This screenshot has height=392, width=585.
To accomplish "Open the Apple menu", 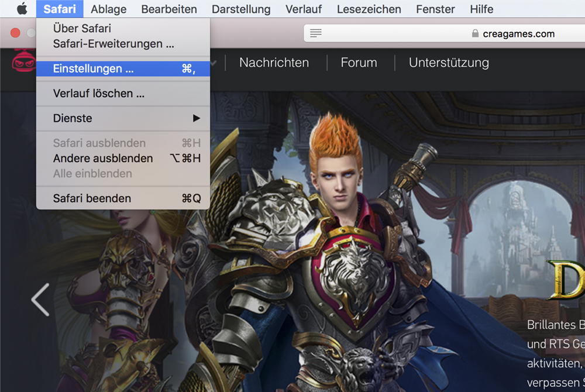I will pyautogui.click(x=22, y=9).
